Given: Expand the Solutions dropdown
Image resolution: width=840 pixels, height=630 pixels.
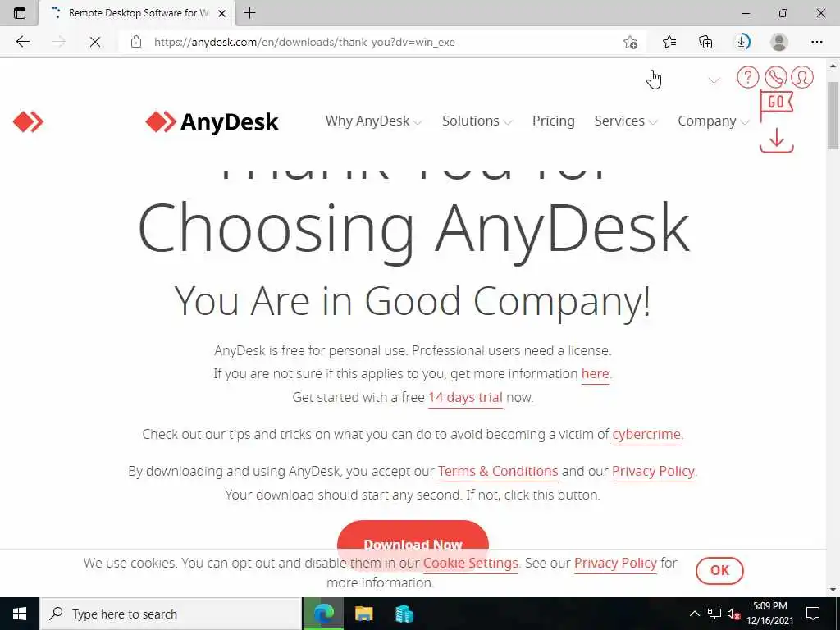Looking at the screenshot, I should click(x=477, y=121).
